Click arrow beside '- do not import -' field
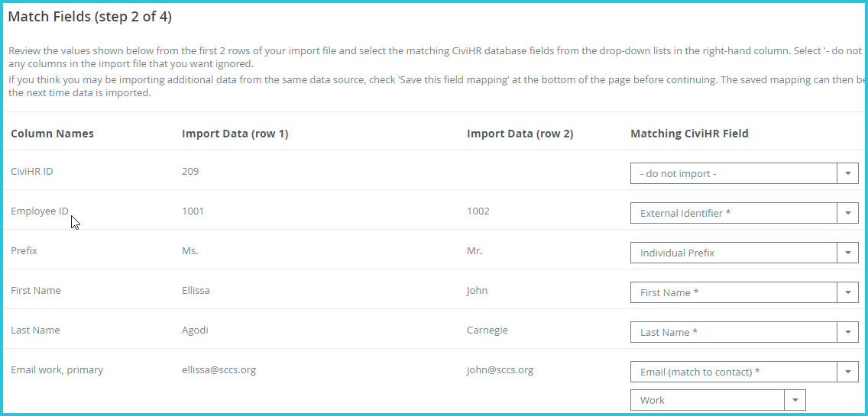 point(847,173)
